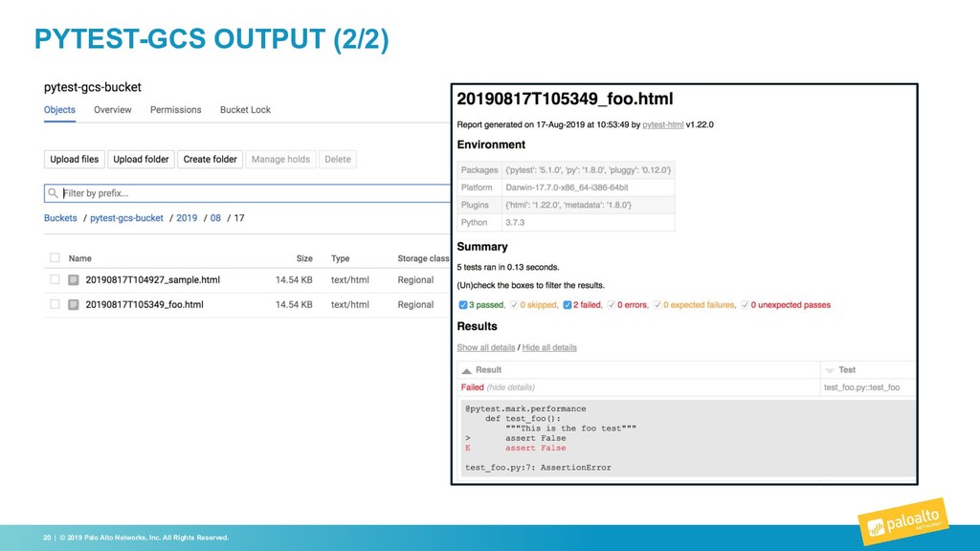
Task: Click file icon beside 20190817T104927_sample.html
Action: point(73,280)
